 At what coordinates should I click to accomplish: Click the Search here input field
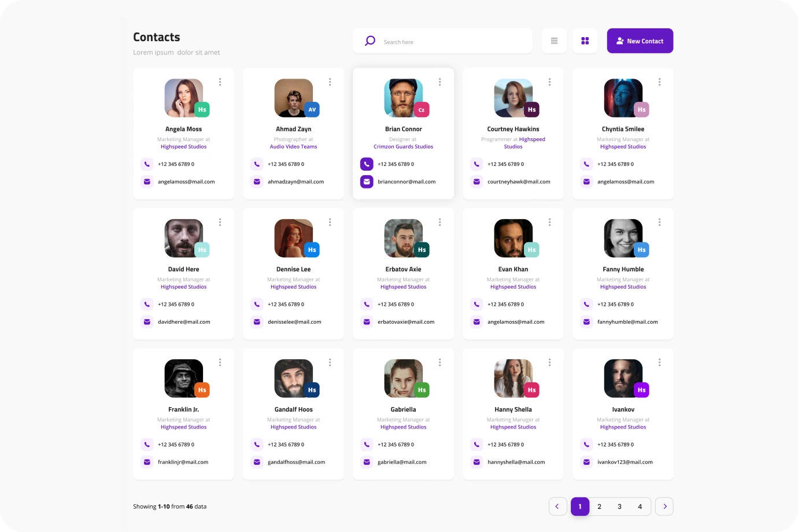451,42
